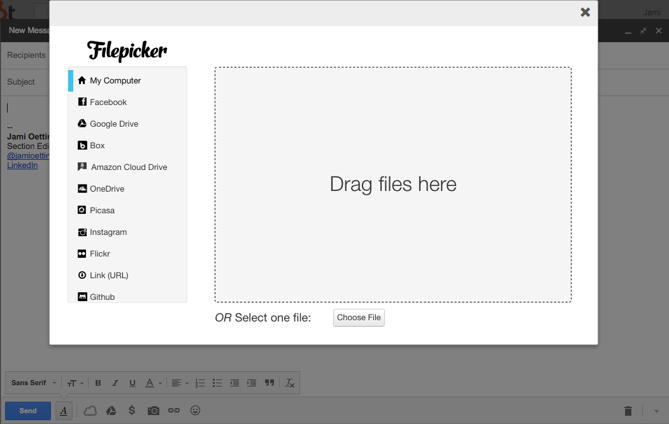Close the Filepicker dialog with X

(585, 12)
